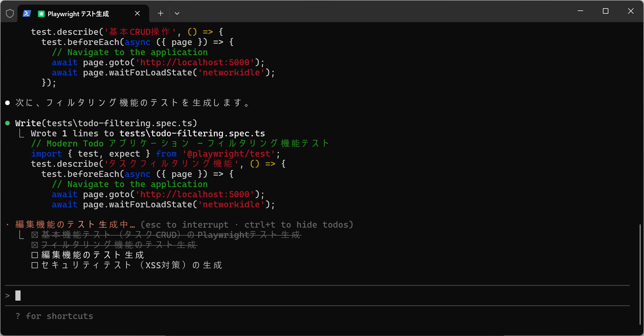Click the white bullet beside 次に message

pyautogui.click(x=8, y=103)
